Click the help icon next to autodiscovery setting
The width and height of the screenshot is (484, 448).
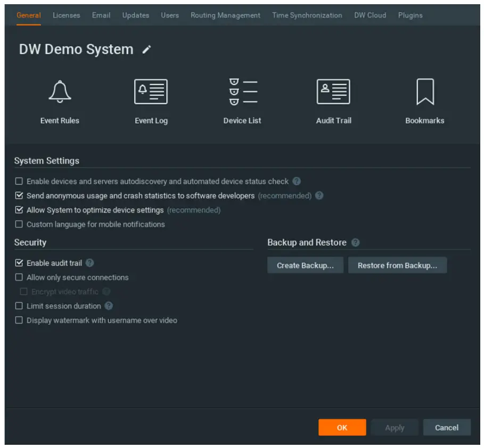(297, 181)
